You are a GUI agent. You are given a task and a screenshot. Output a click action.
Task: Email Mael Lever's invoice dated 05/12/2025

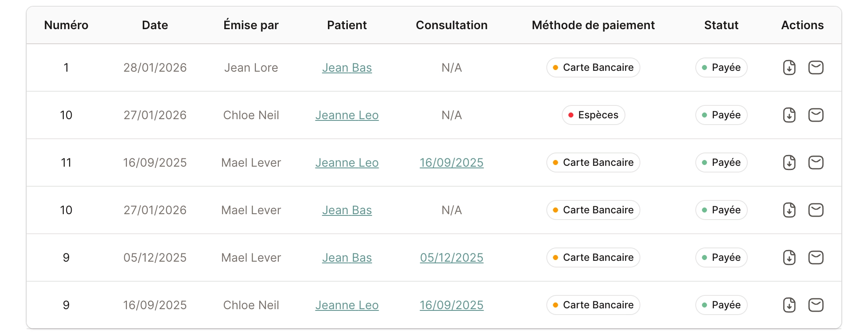click(816, 257)
